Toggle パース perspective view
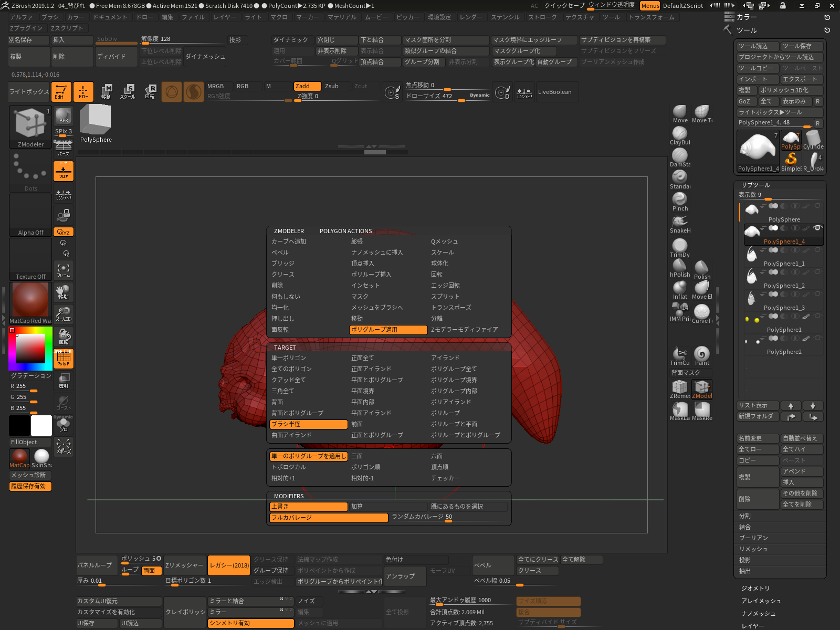 64,148
